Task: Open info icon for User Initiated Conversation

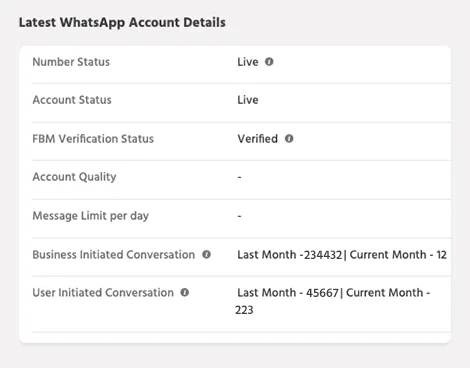Action: click(185, 292)
